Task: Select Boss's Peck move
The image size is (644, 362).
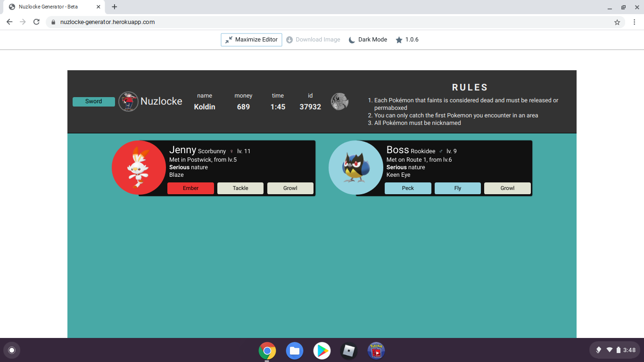Action: pyautogui.click(x=408, y=188)
